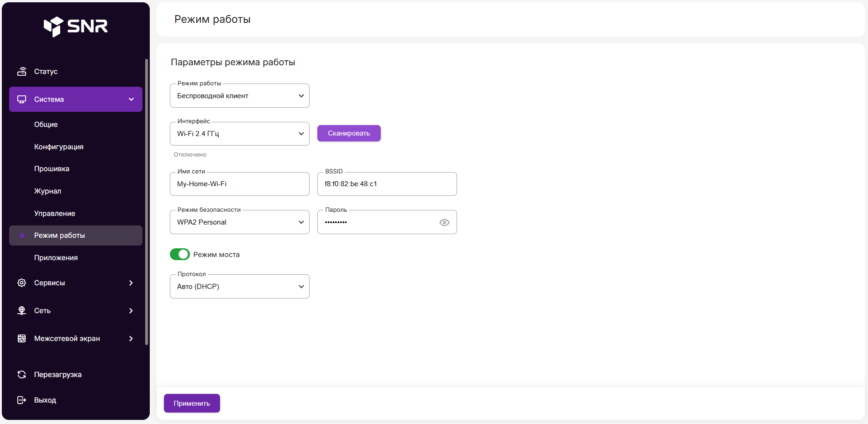868x424 pixels.
Task: Go to the Конфигурация submenu item
Action: click(58, 147)
